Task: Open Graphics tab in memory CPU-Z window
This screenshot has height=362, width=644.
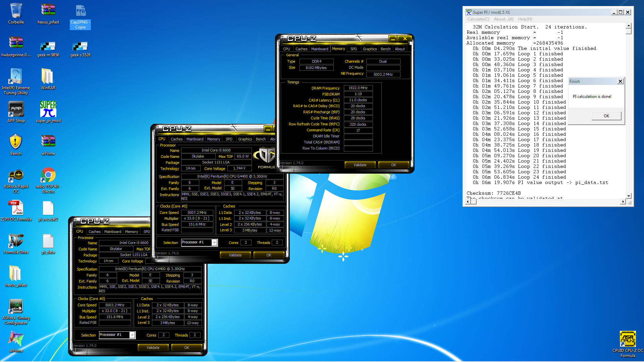Action: (370, 49)
